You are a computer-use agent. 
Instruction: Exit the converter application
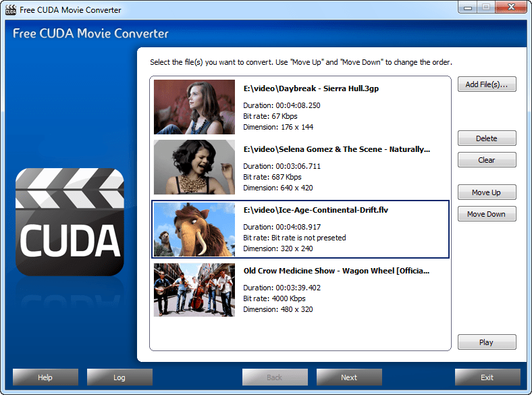487,377
